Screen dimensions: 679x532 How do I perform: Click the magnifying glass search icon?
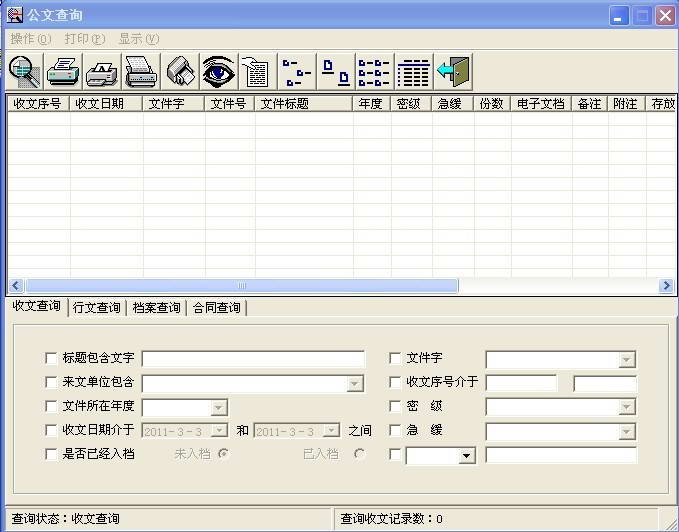pos(24,72)
